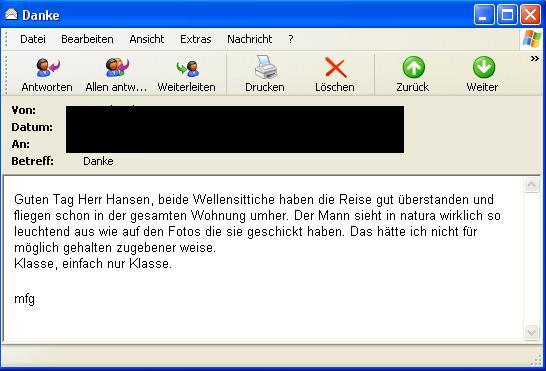Maximize the Danke message window
The image size is (546, 371).
coord(507,15)
